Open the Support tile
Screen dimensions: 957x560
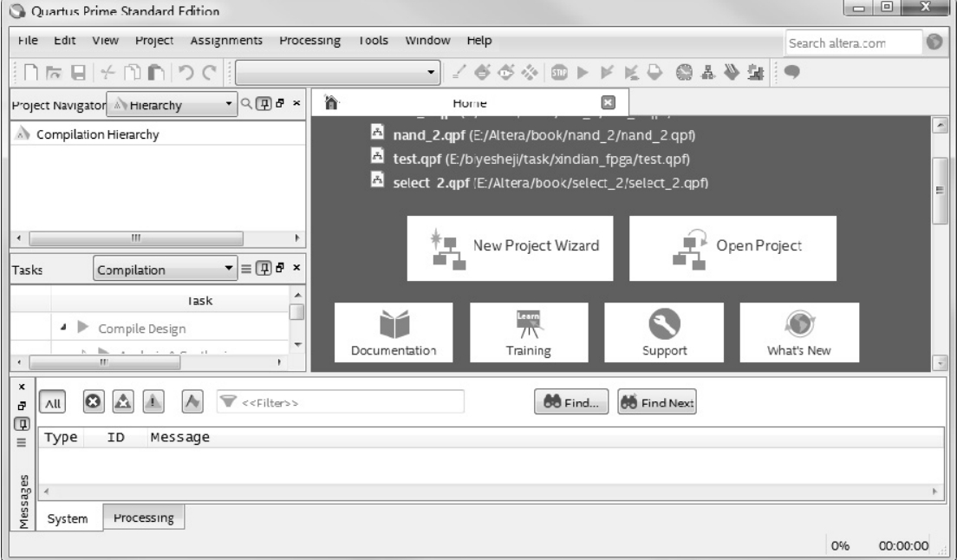[664, 333]
